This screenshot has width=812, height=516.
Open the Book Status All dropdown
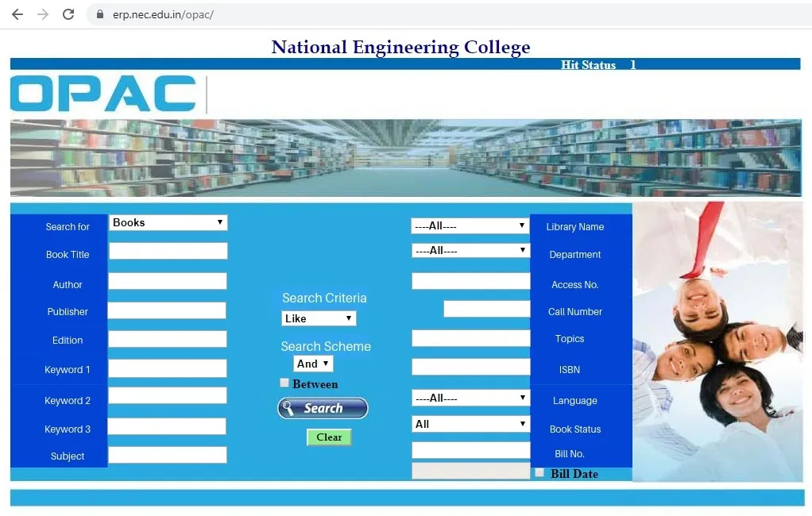pos(470,424)
